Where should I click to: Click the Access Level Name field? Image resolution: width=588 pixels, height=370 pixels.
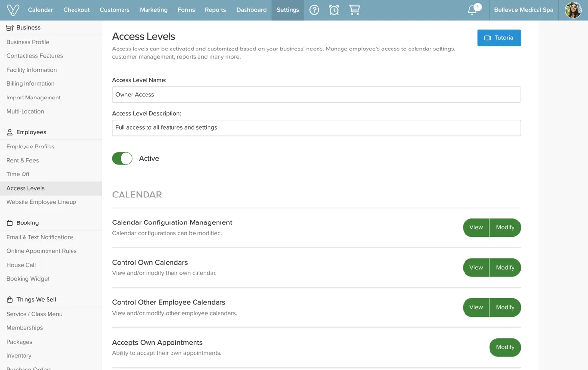(316, 95)
